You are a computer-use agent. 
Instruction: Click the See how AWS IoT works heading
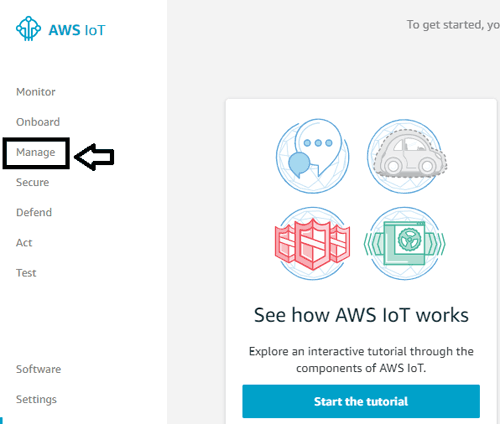pos(361,315)
